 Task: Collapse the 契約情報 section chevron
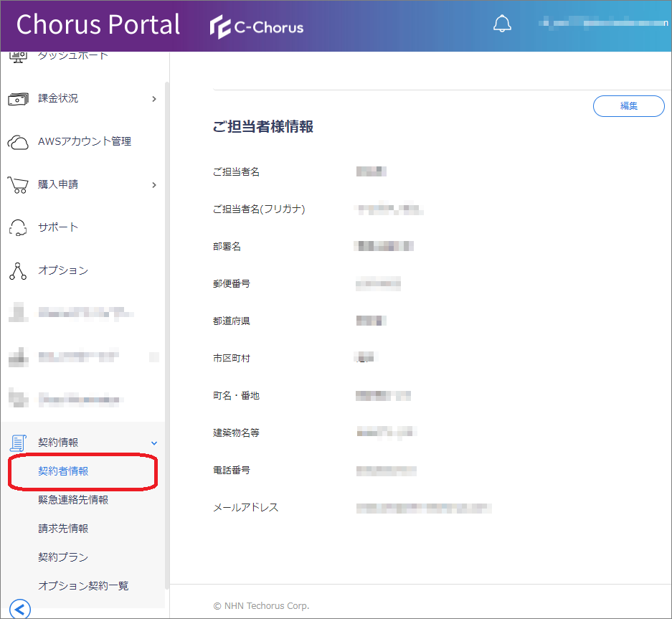[x=154, y=443]
